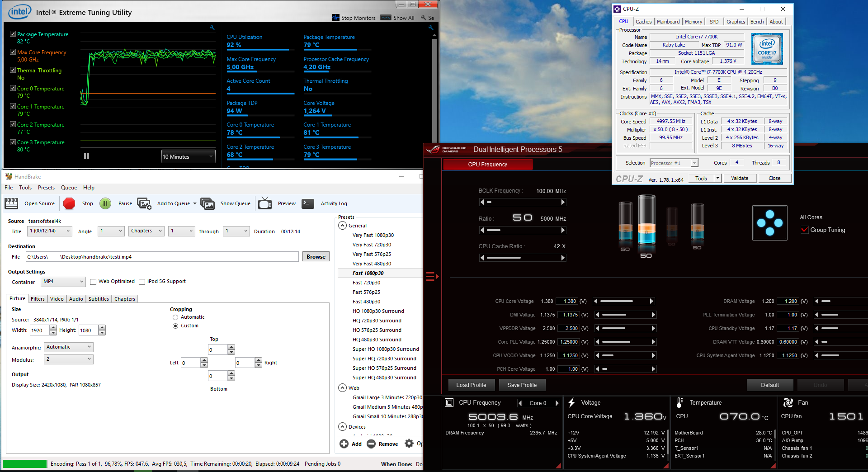The width and height of the screenshot is (868, 472).
Task: Click the wrench icon above XTU readouts
Action: pyautogui.click(x=431, y=28)
